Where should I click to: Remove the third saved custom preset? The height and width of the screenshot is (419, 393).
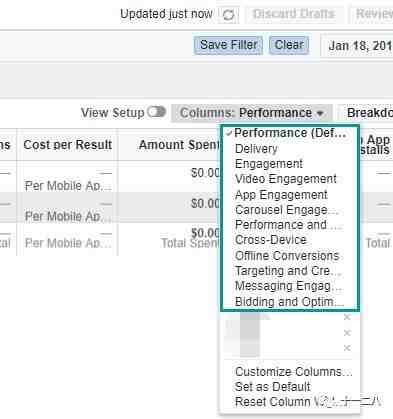pyautogui.click(x=347, y=348)
